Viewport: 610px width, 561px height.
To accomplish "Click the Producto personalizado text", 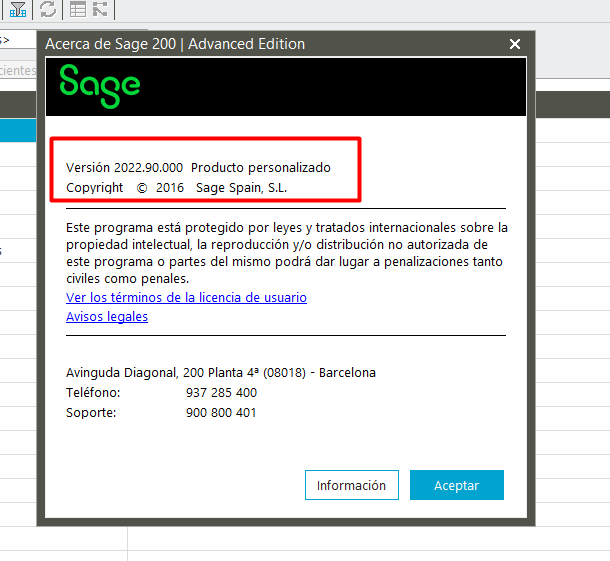I will coord(261,168).
